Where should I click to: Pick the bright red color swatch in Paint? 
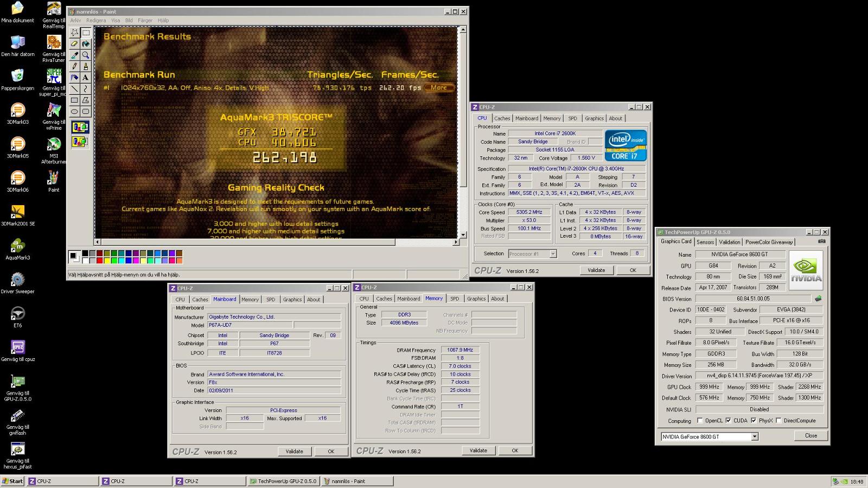[x=101, y=261]
